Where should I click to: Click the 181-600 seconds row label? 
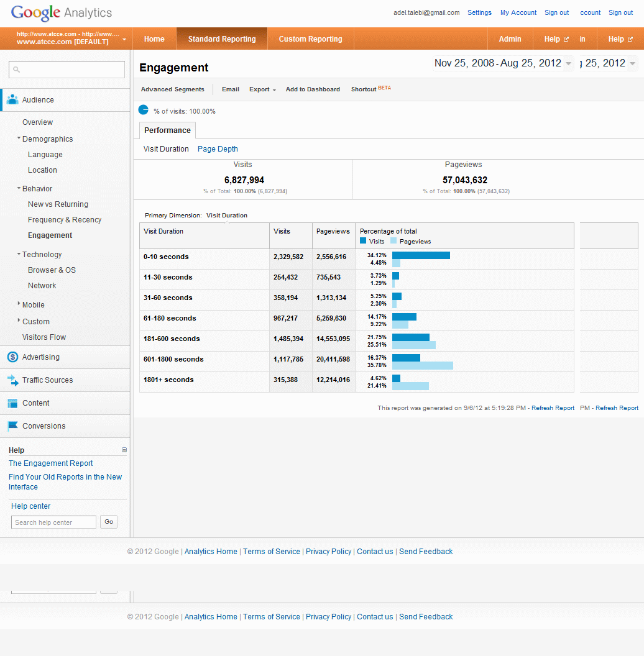172,339
